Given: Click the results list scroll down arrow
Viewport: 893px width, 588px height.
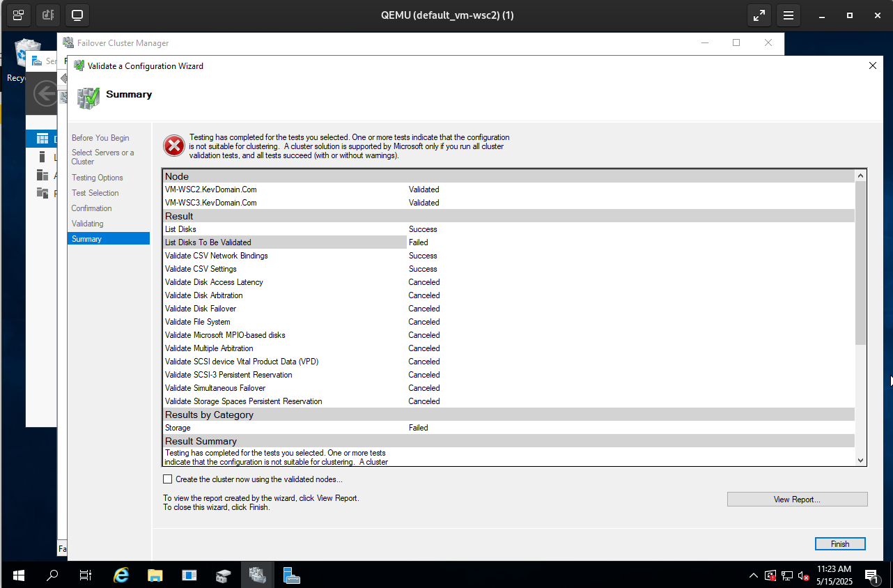Looking at the screenshot, I should 861,460.
